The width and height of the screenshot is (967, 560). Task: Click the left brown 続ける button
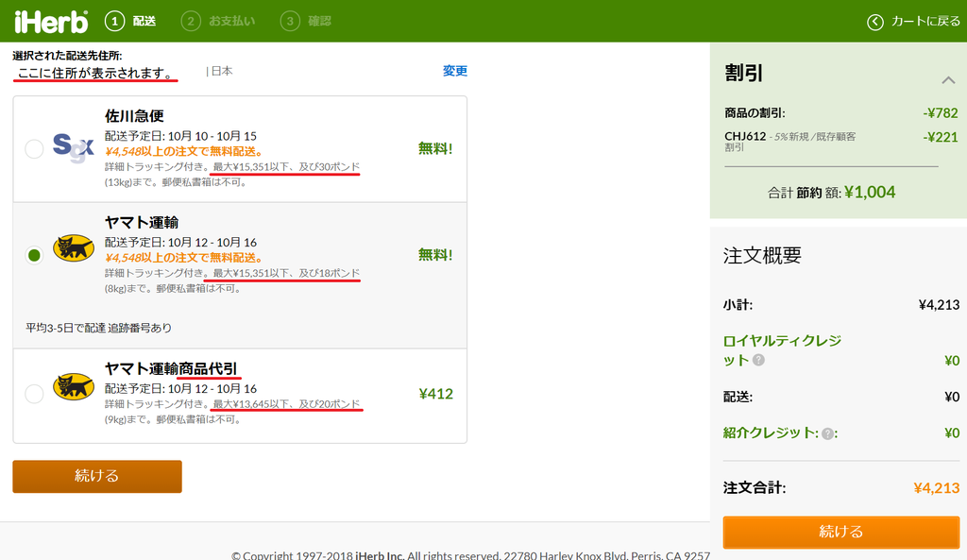[97, 476]
